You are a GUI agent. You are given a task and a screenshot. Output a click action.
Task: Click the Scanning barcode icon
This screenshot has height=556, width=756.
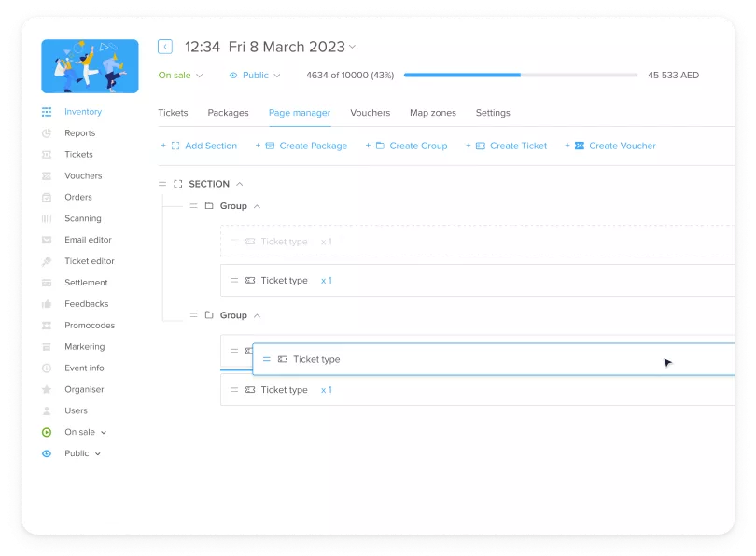[47, 218]
